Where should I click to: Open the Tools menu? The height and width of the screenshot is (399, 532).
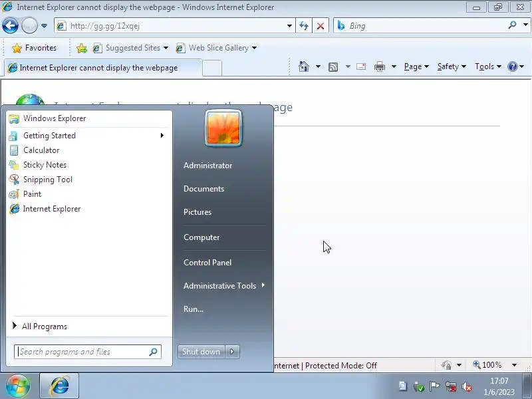coord(488,66)
